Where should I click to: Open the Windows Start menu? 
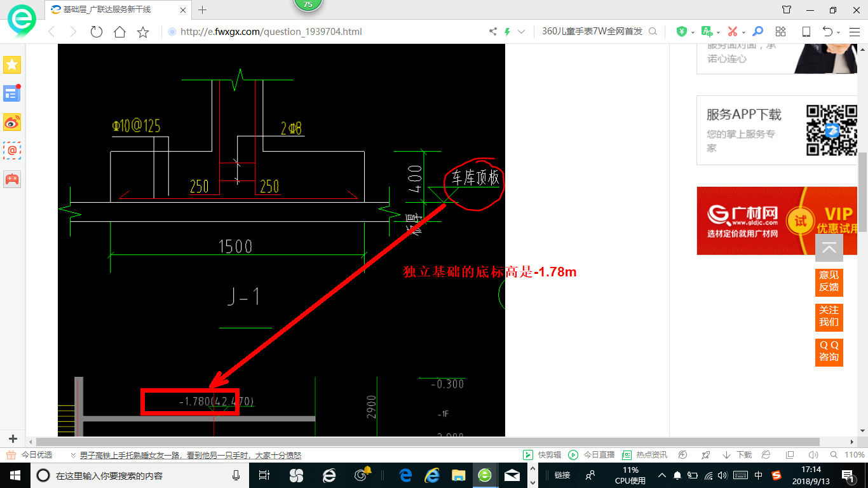(x=15, y=475)
